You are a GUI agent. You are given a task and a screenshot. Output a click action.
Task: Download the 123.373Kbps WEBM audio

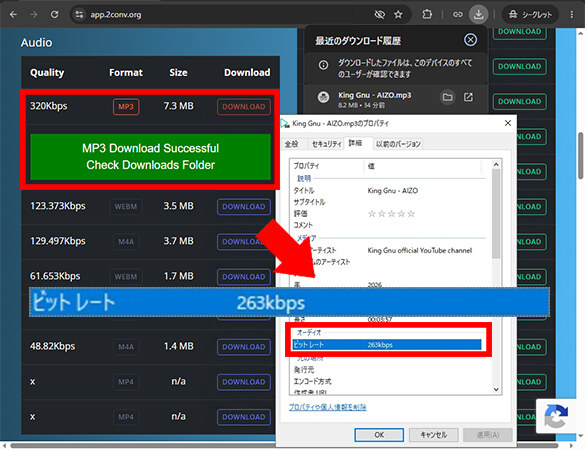pyautogui.click(x=244, y=207)
